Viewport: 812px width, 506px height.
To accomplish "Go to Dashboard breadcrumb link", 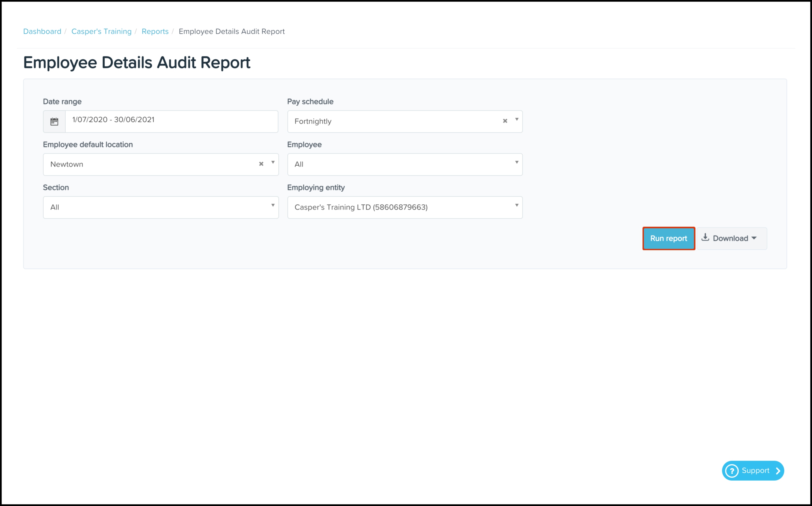I will [42, 31].
